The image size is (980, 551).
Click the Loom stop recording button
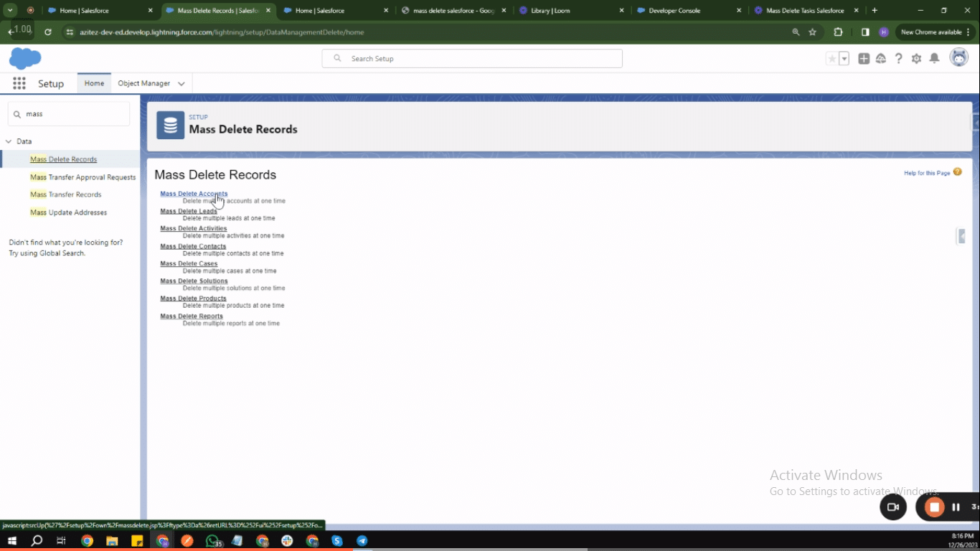tap(934, 507)
